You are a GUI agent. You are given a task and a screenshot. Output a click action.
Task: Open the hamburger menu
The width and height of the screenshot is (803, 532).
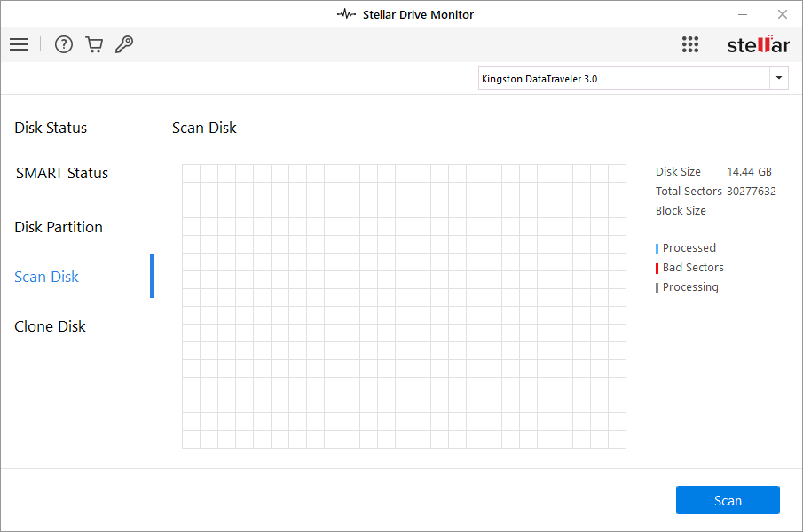[x=19, y=44]
